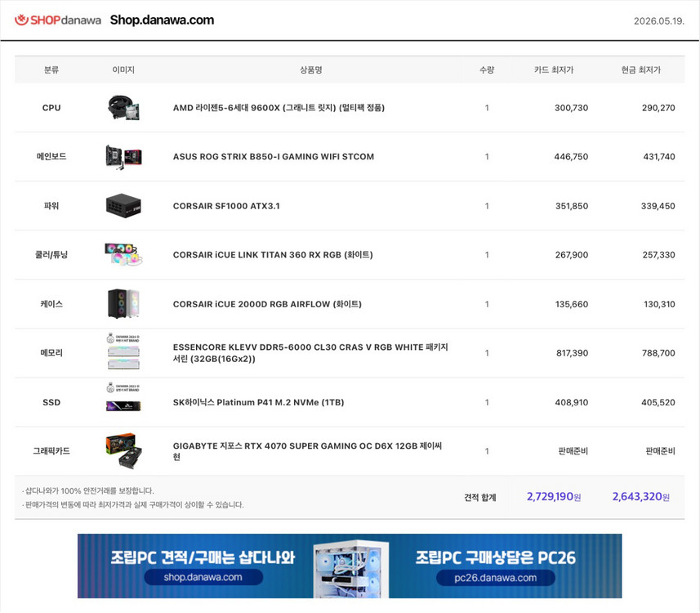Click the 상품명 column header
This screenshot has width=700, height=613.
pos(311,69)
